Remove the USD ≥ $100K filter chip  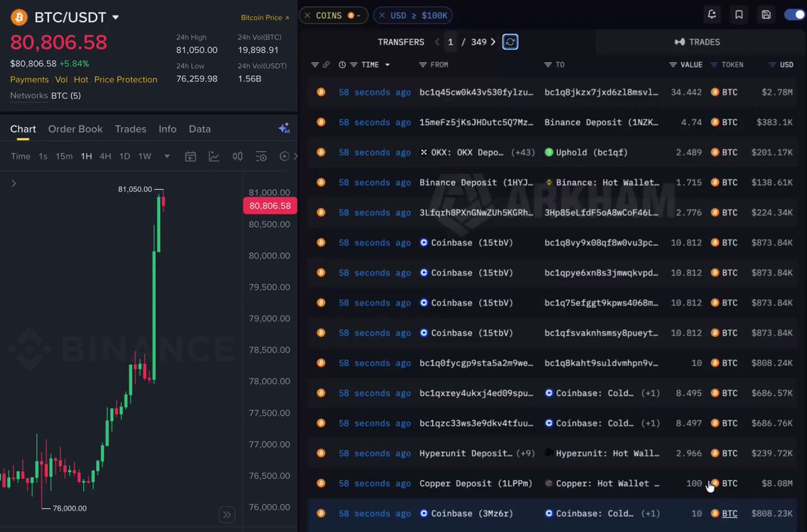pyautogui.click(x=381, y=15)
